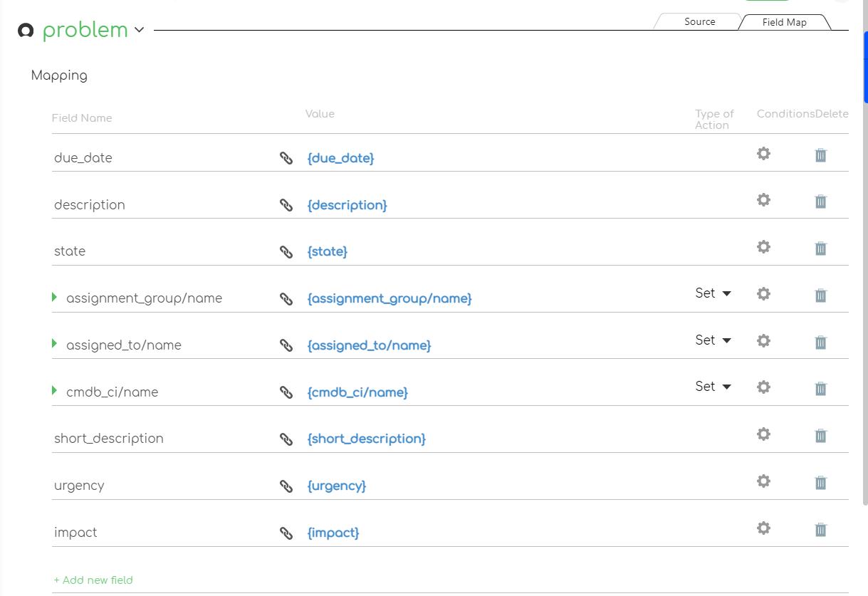Delete the due_date mapping with trash icon
This screenshot has height=596, width=868.
(x=820, y=155)
